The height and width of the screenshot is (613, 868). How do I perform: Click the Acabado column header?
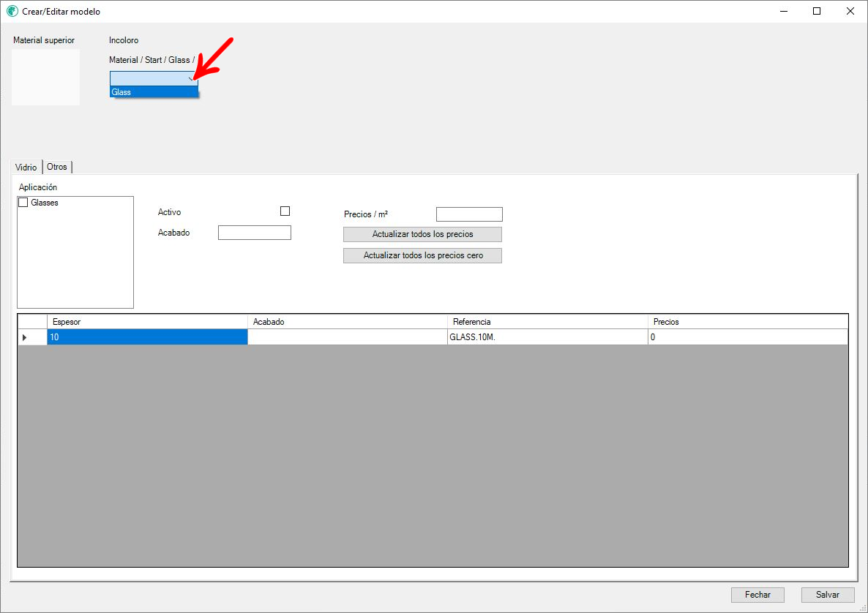click(x=348, y=321)
